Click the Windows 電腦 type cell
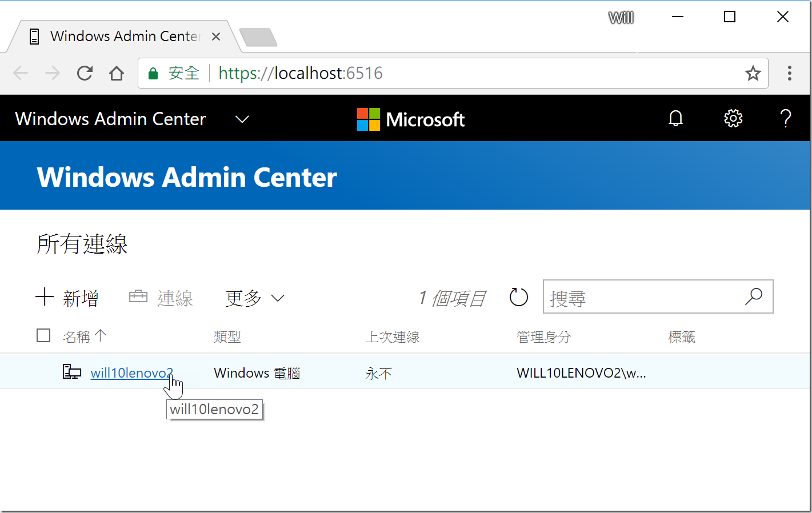Image resolution: width=812 pixels, height=513 pixels. [x=257, y=373]
